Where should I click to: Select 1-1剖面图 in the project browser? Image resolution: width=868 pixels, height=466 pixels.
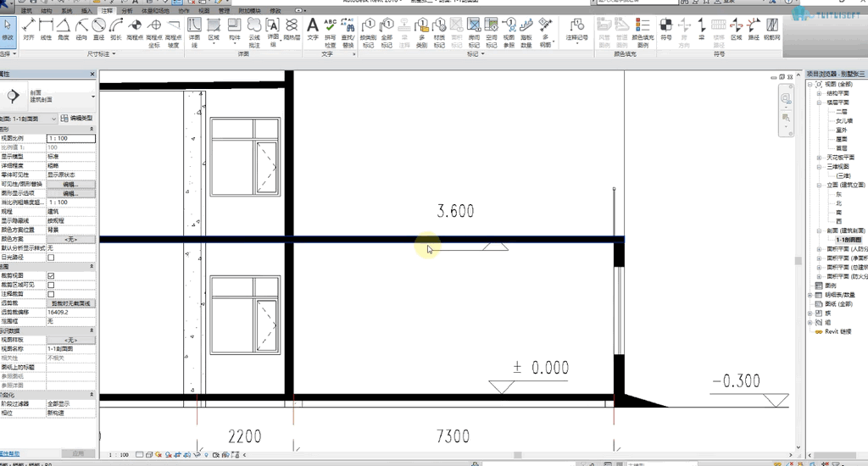point(849,240)
